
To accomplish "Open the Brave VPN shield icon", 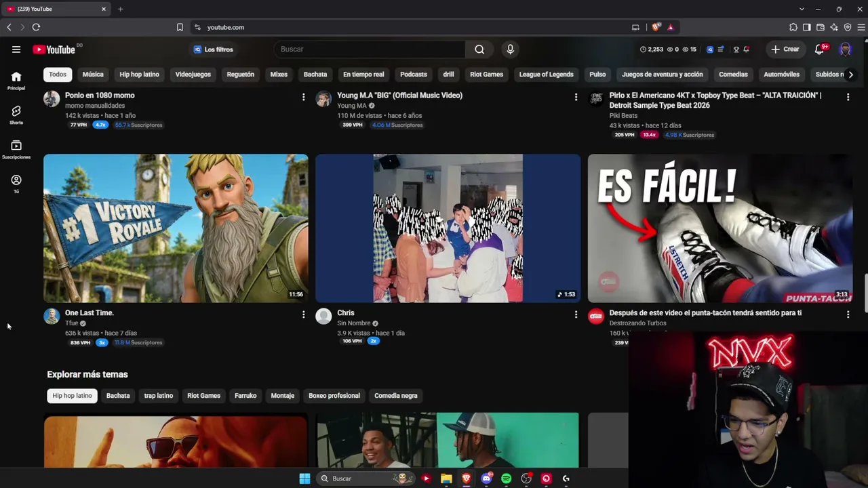I will tap(848, 27).
